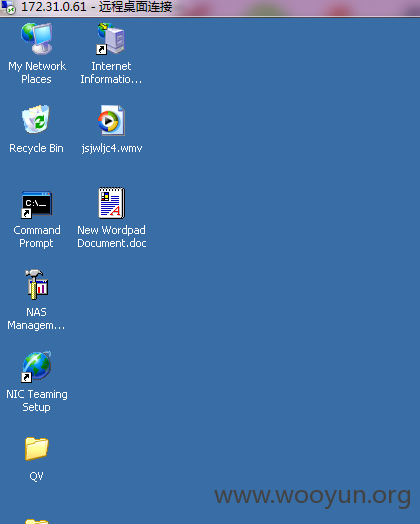Open the Recycle Bin
This screenshot has height=524, width=420.
tap(36, 120)
